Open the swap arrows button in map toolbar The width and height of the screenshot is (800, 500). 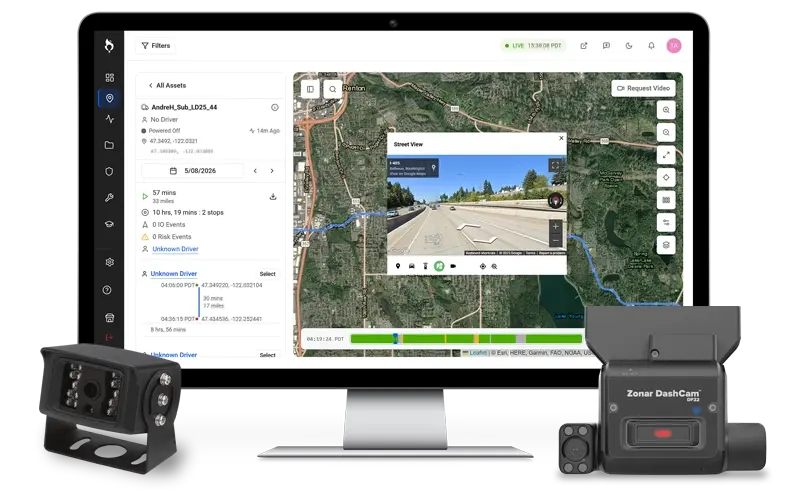pos(666,222)
